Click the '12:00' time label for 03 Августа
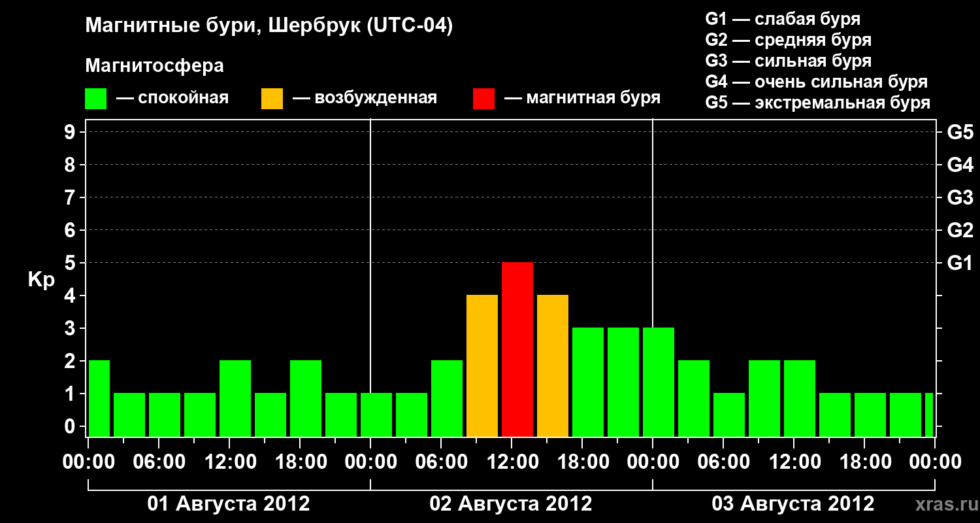The width and height of the screenshot is (980, 523). 794,462
